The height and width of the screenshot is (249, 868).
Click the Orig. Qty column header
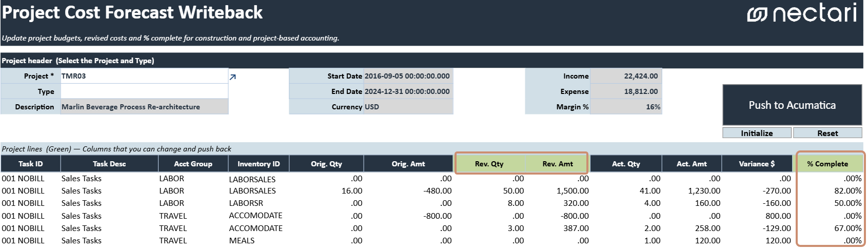(x=326, y=164)
